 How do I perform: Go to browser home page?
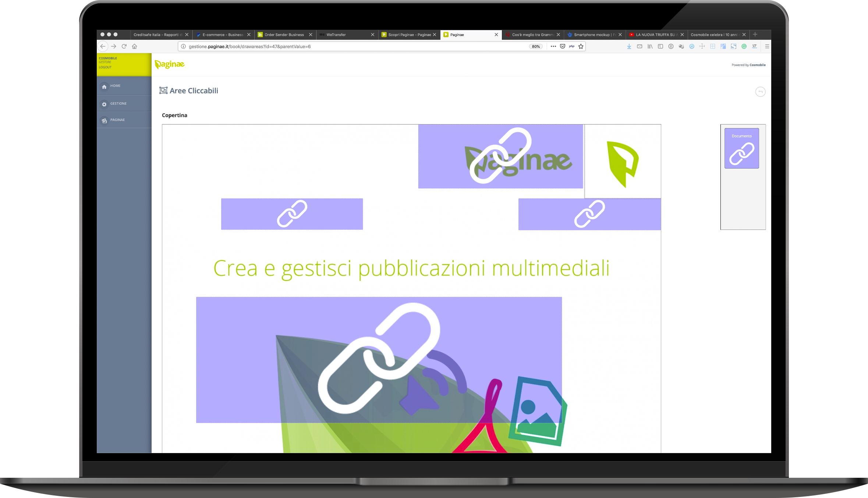pos(135,46)
